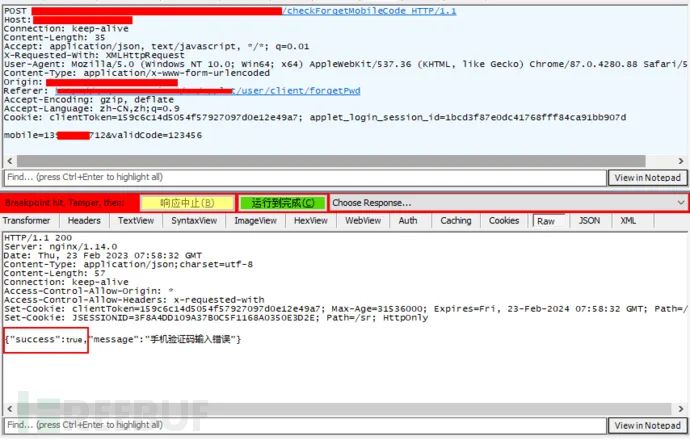Click View in Notepad for the response
The image size is (690, 440).
point(648,426)
